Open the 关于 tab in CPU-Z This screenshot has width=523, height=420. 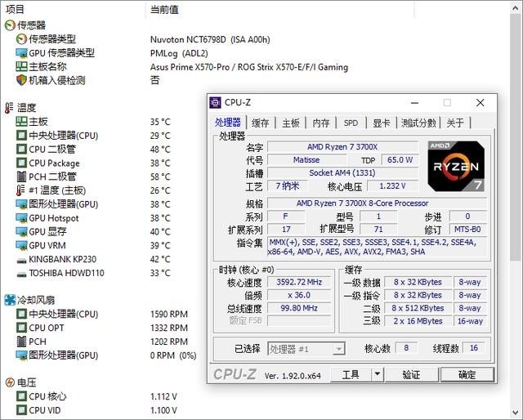[x=455, y=123]
